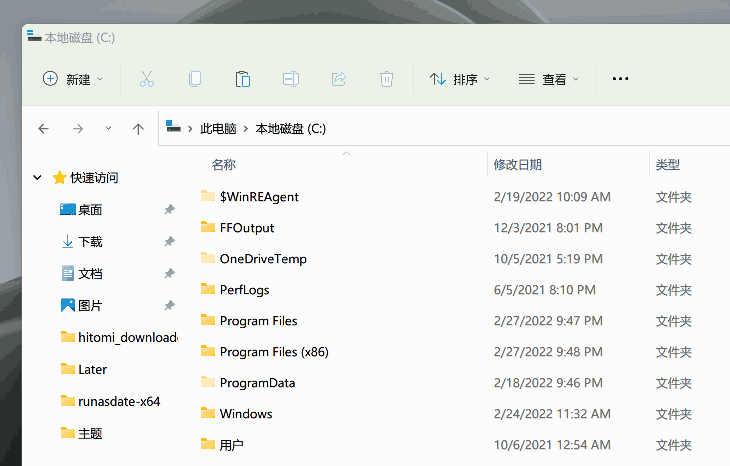Open 下载 folder in quick access
Viewport: 730px width, 466px height.
click(x=90, y=242)
